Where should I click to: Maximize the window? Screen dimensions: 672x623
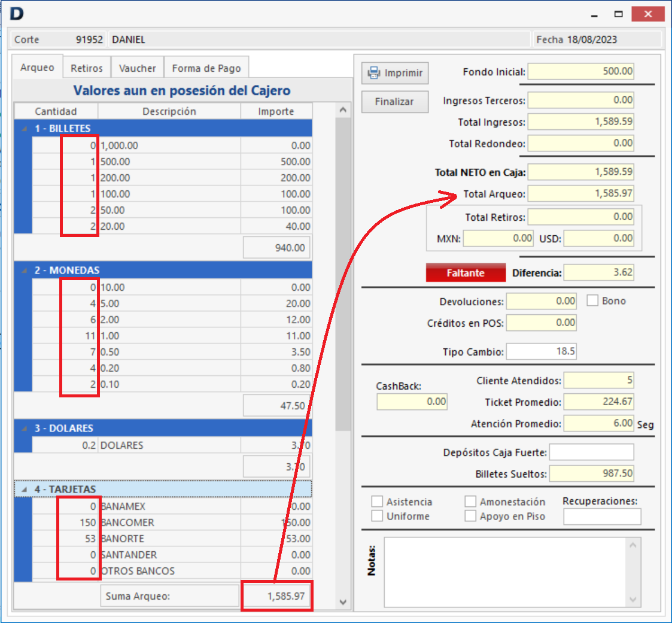(x=619, y=14)
